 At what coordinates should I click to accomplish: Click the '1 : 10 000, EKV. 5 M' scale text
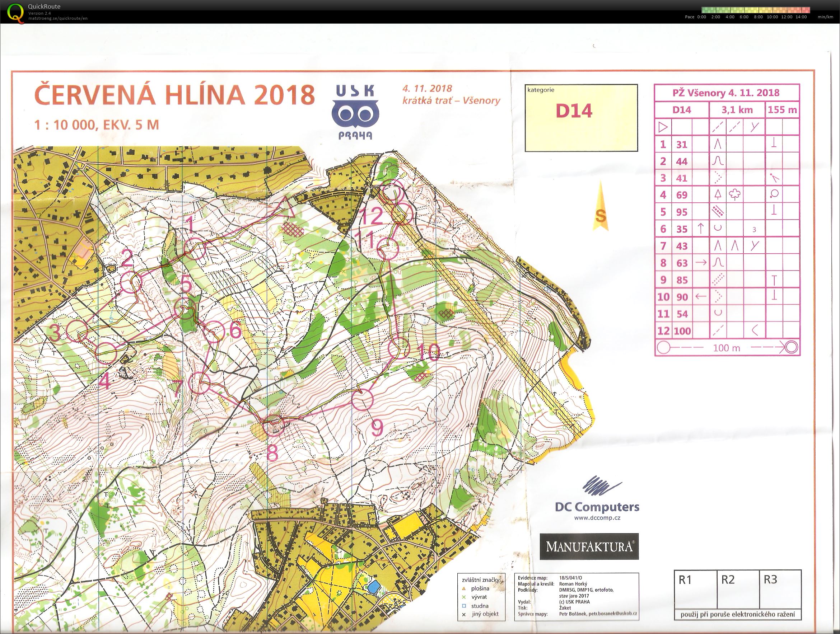coord(97,125)
